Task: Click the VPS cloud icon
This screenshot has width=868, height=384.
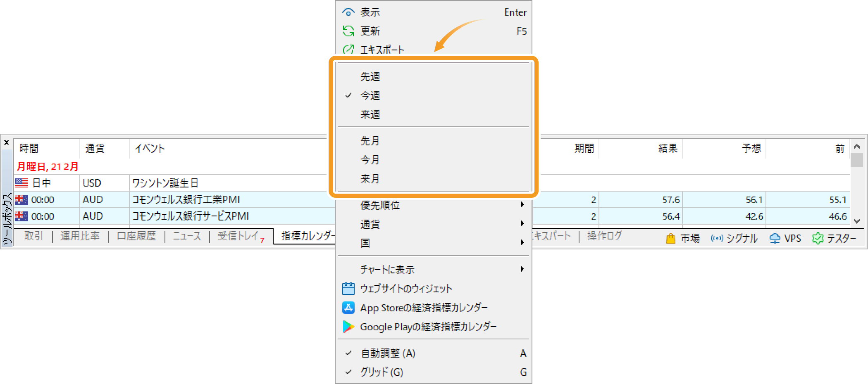Action: 775,238
